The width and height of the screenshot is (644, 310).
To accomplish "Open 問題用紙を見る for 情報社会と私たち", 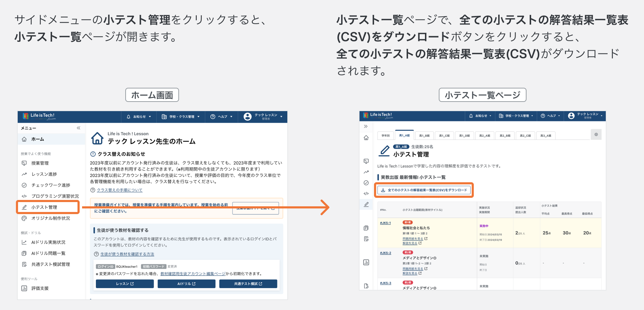I will point(415,239).
